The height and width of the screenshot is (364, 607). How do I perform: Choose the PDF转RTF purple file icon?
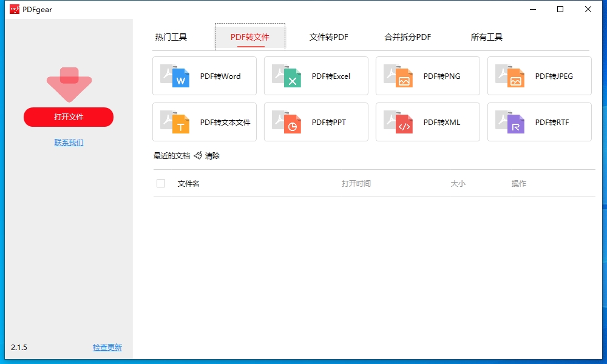point(510,122)
